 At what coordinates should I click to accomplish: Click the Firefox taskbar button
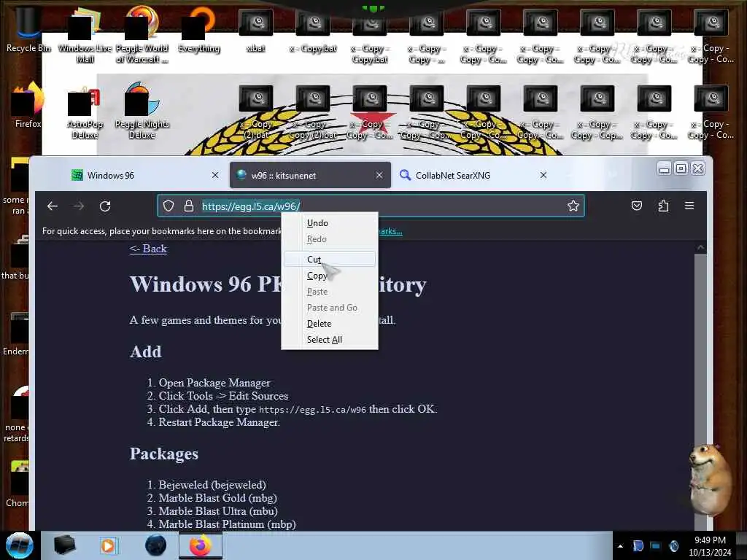[x=201, y=545]
